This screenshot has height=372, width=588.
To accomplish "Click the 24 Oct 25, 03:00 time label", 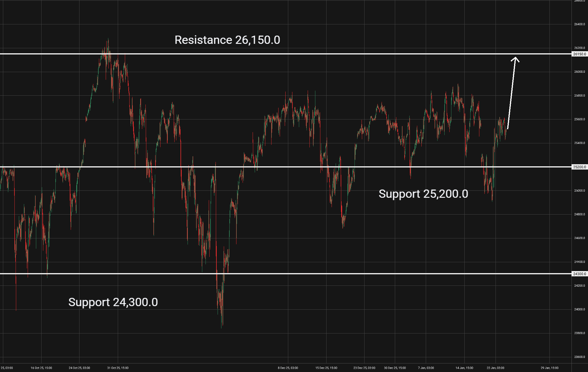I will [79, 368].
